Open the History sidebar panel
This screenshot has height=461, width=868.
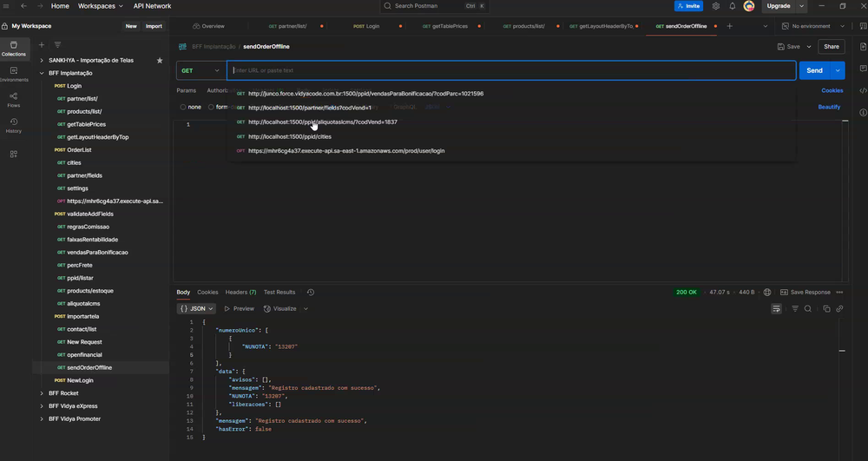[14, 125]
